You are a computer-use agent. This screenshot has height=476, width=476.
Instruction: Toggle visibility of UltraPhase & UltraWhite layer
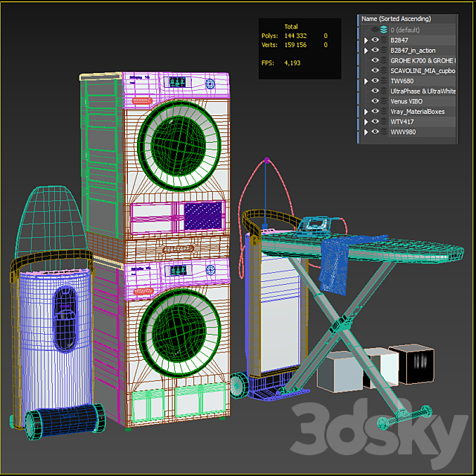pyautogui.click(x=375, y=90)
